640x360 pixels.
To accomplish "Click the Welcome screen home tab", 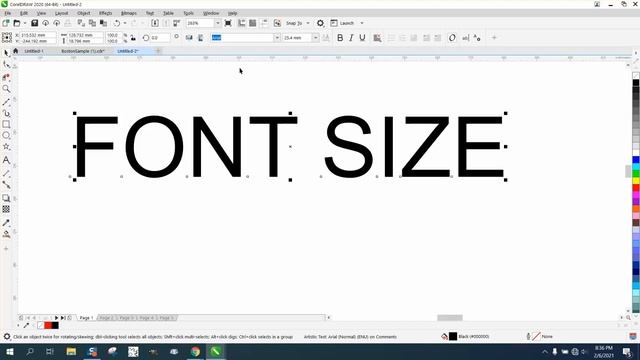I will pos(16,51).
